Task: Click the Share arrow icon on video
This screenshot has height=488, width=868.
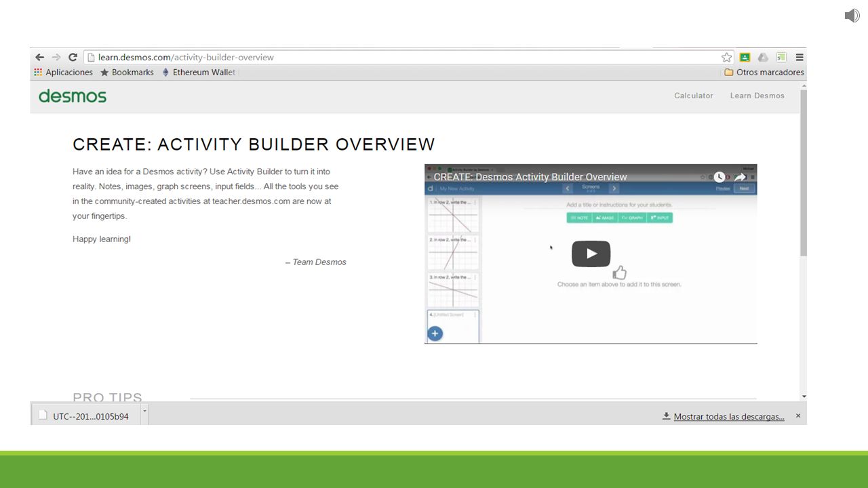Action: tap(740, 177)
